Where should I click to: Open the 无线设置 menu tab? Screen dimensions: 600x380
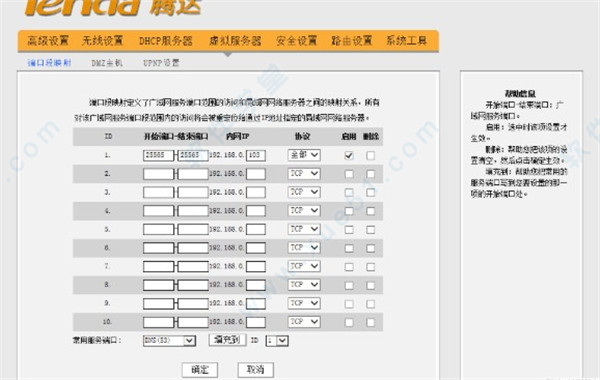pyautogui.click(x=102, y=41)
